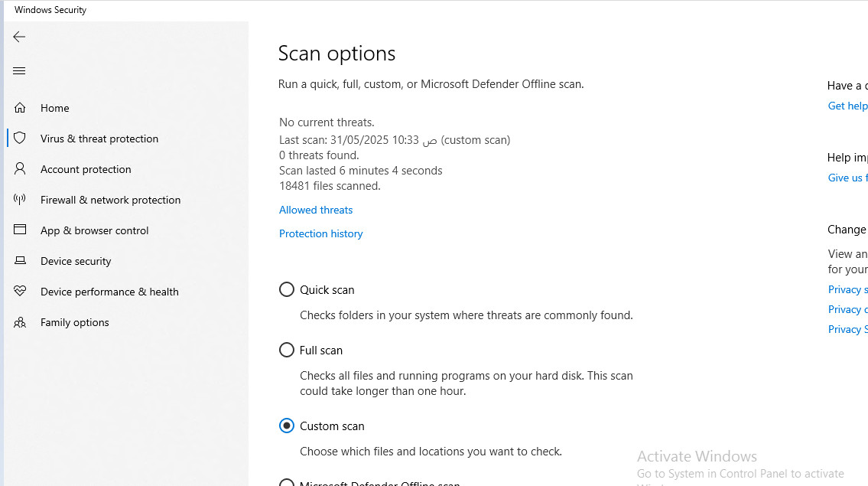Open the second Privacy link under Change
The height and width of the screenshot is (486, 868).
coord(847,309)
